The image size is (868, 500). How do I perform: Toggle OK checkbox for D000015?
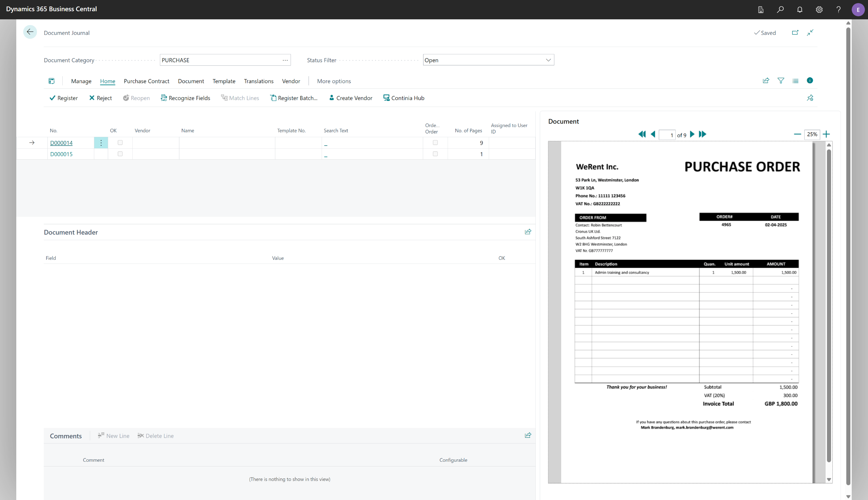(x=120, y=154)
